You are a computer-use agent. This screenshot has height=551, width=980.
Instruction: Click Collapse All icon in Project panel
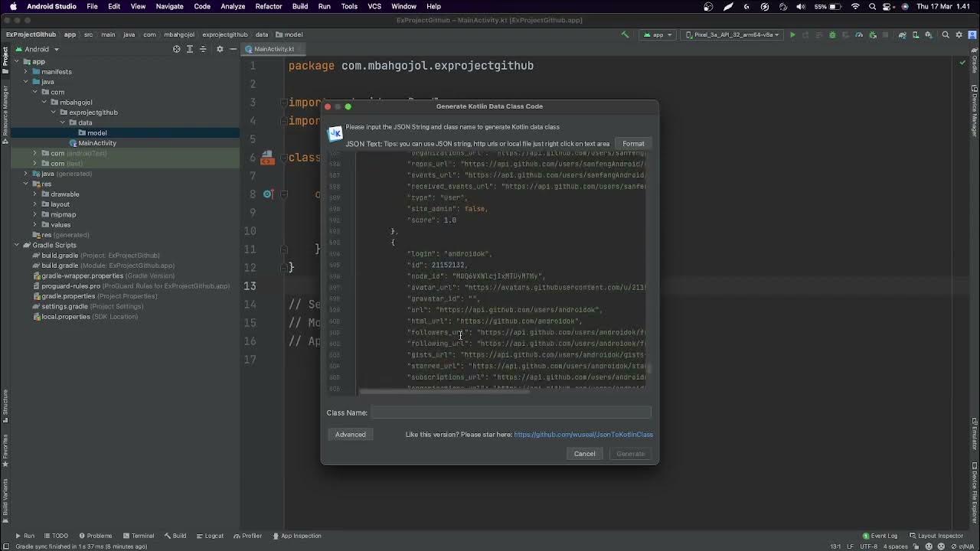pos(203,49)
